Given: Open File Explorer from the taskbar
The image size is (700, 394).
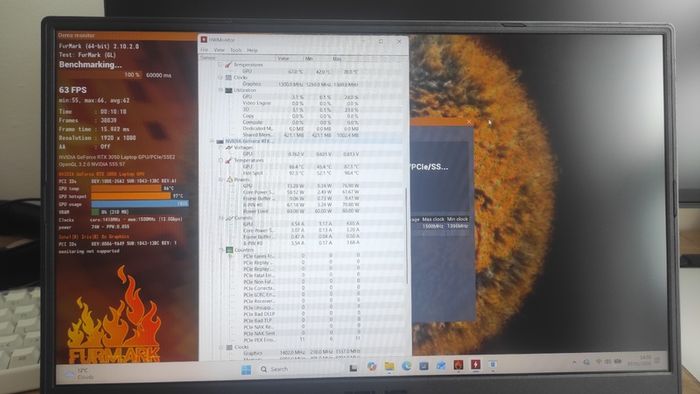Looking at the screenshot, I should pyautogui.click(x=389, y=367).
